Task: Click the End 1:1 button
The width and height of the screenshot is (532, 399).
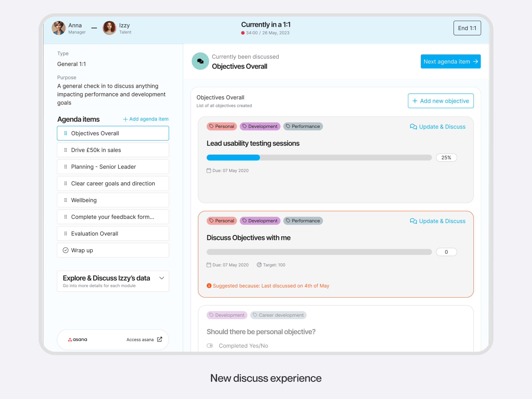Action: pos(467,28)
